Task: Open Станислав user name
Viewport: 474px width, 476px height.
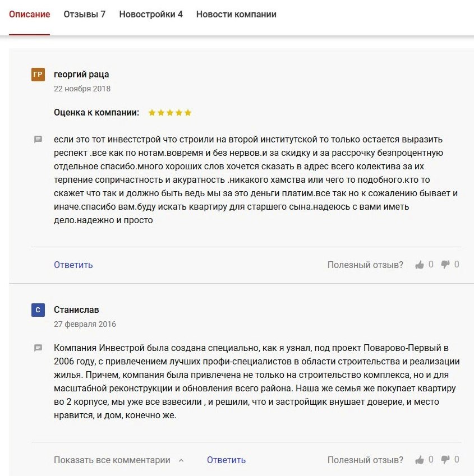Action: pos(76,309)
